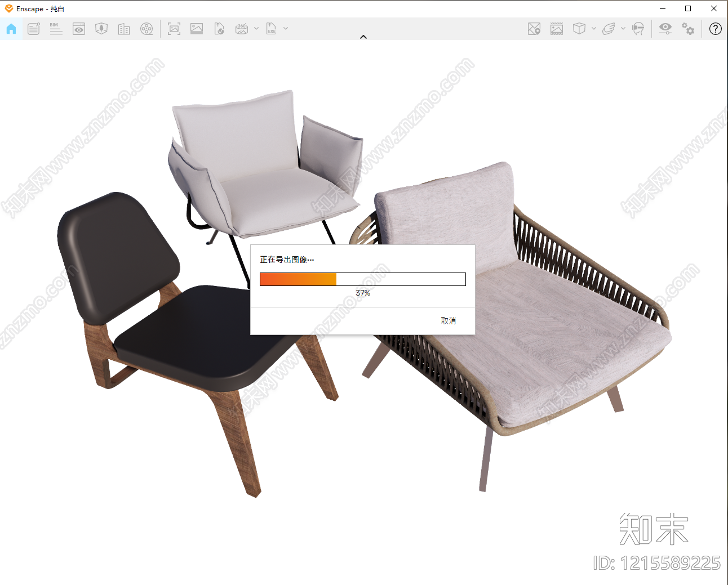Collapse the toolbar with the up chevron

(x=363, y=37)
